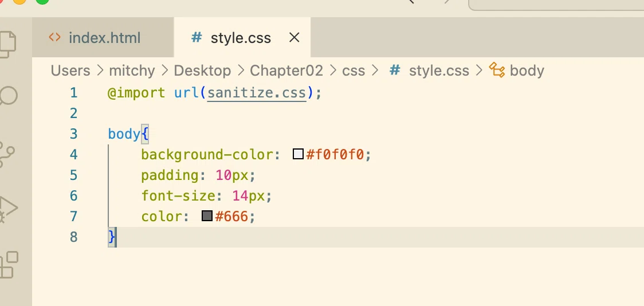The image size is (644, 306).
Task: Open color picker for #f0f0f0 swatch
Action: pos(298,155)
